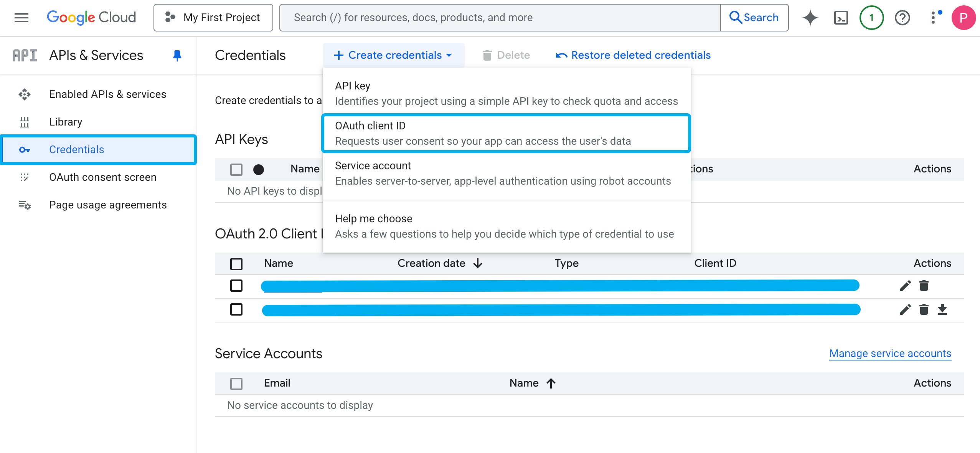Open the Help menu
Screen dimensions: 980x453
[x=902, y=17]
